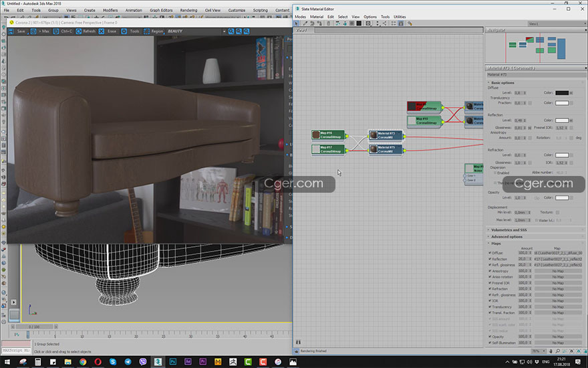Screen dimensions: 588x368
Task: Collapse the Basic options rollout
Action: [x=503, y=82]
